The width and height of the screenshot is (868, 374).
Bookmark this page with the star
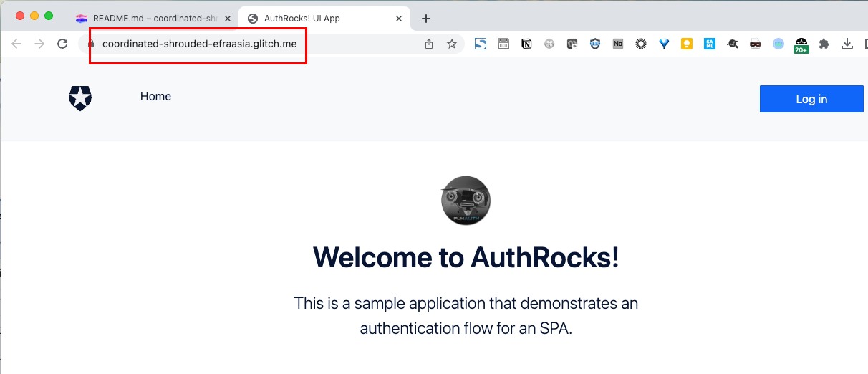[x=452, y=44]
